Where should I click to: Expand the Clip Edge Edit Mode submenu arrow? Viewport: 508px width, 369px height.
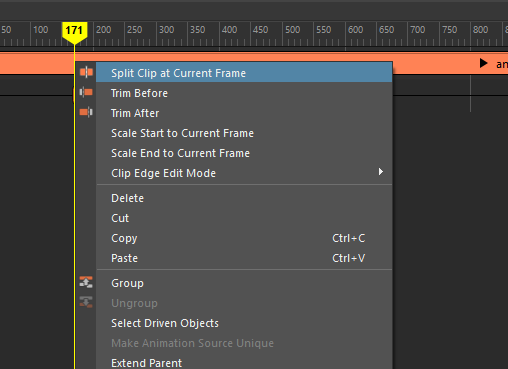tap(381, 172)
